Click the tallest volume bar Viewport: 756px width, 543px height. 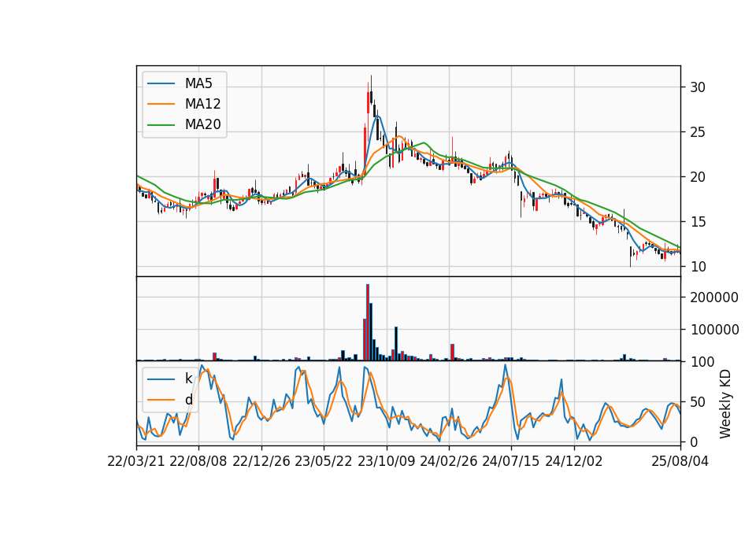click(368, 323)
